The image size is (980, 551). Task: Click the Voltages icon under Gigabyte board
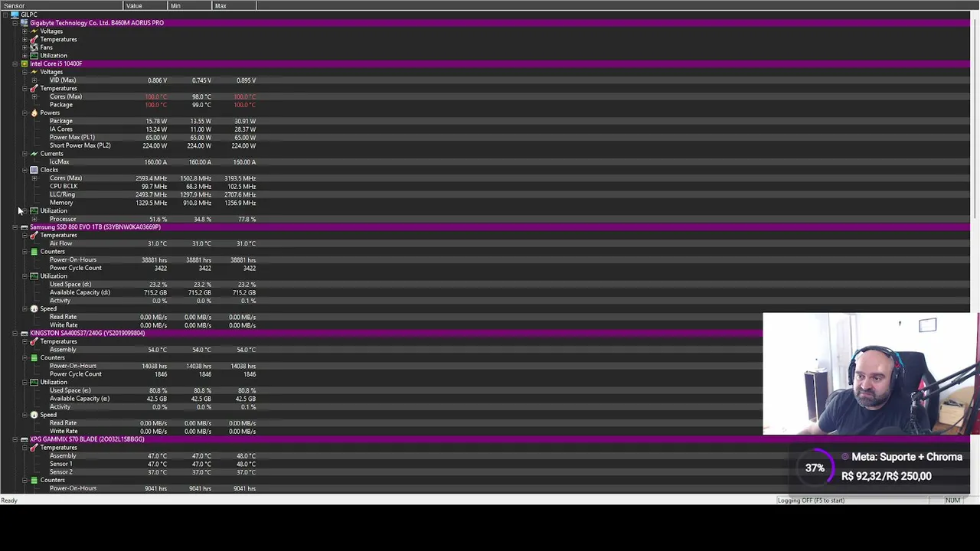click(34, 31)
